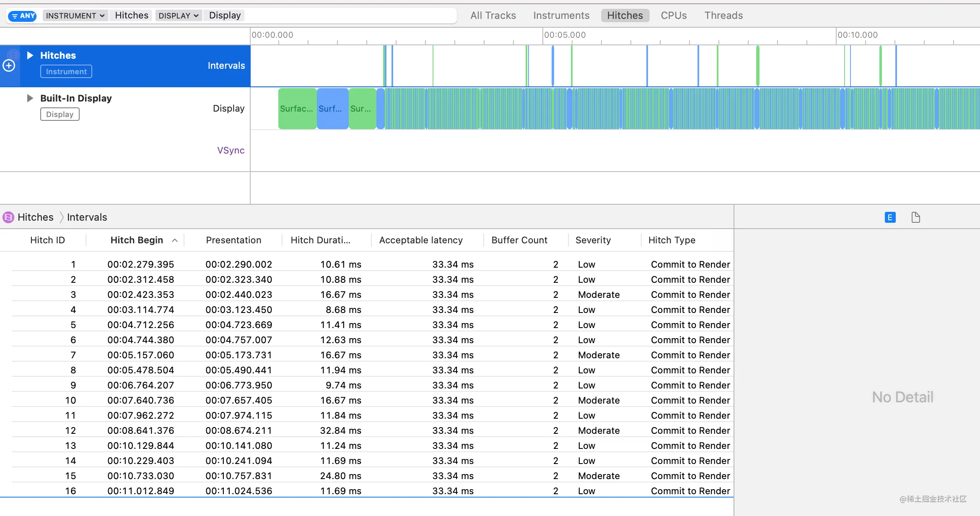Sort by Severity column header

point(593,240)
